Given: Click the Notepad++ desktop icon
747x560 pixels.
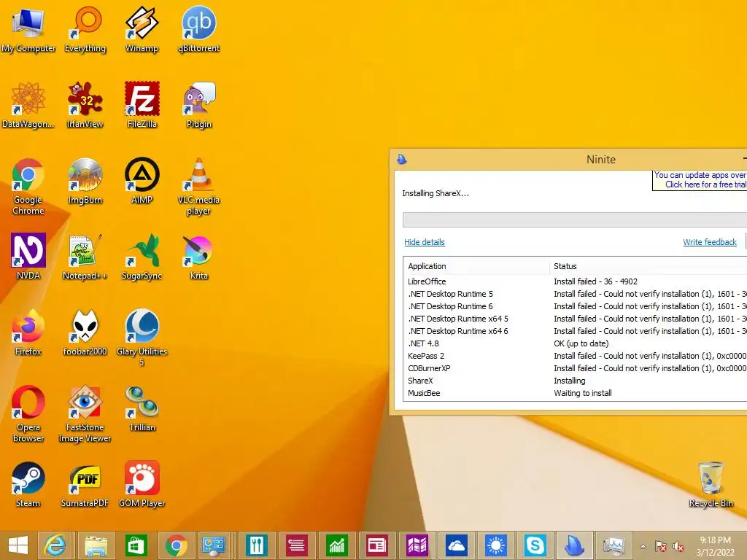Looking at the screenshot, I should [85, 257].
